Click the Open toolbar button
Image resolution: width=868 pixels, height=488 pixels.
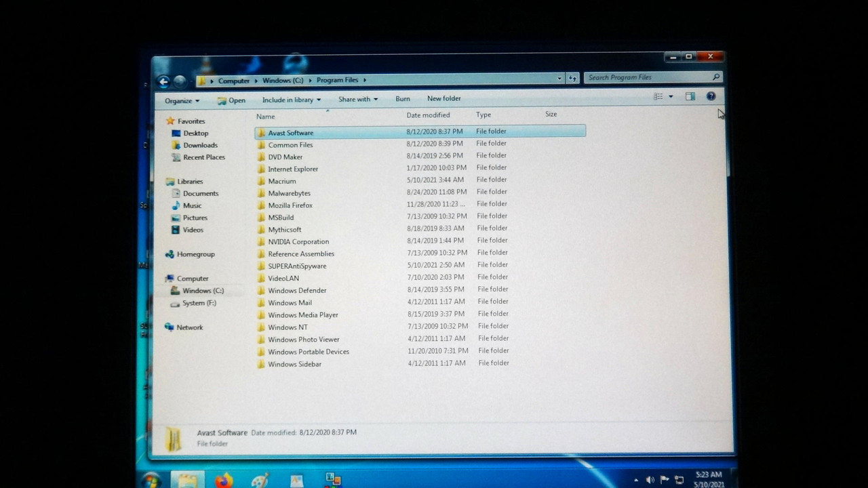(x=231, y=100)
